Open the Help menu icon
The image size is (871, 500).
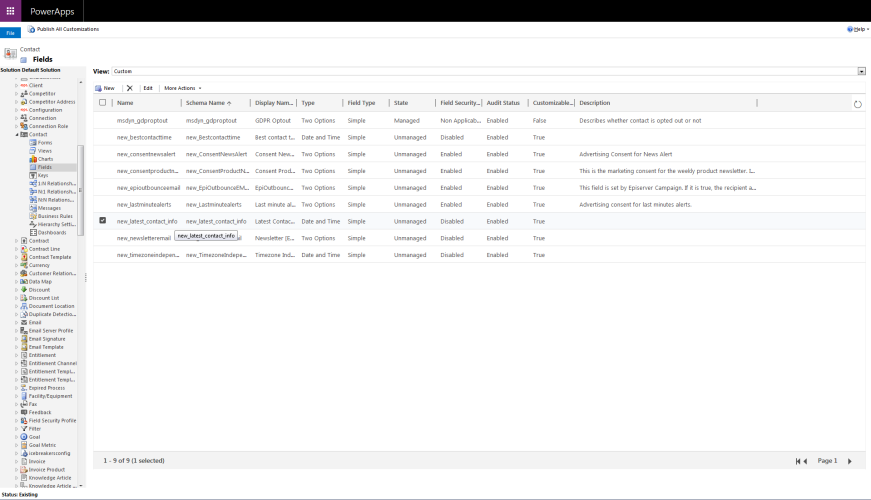[851, 29]
